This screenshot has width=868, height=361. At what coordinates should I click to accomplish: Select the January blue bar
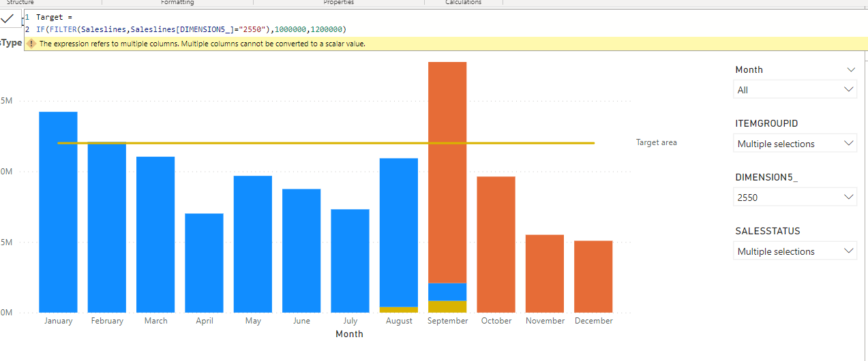[x=58, y=212]
